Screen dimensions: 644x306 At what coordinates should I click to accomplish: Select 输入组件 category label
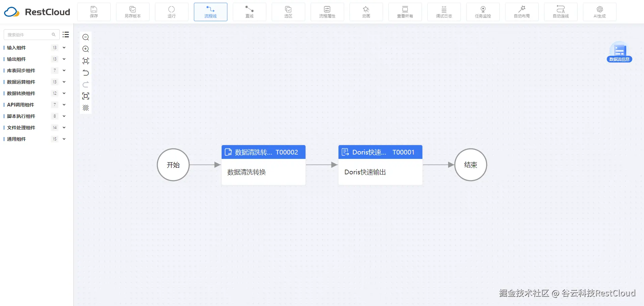coord(16,48)
